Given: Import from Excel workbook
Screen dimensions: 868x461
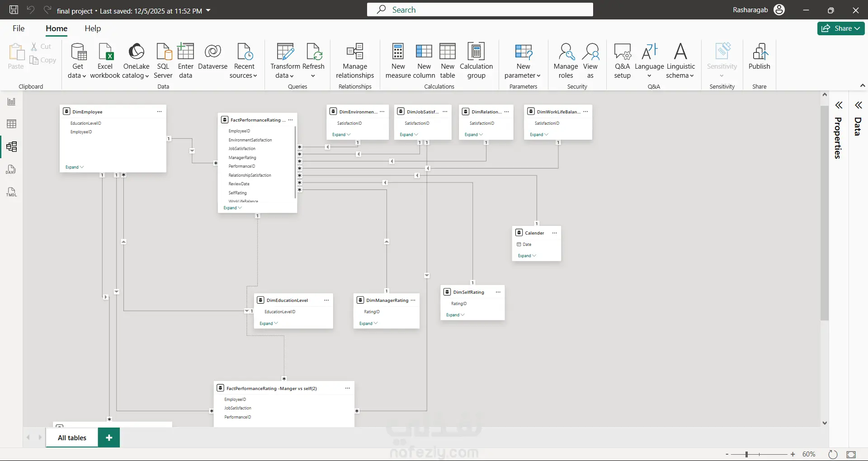Looking at the screenshot, I should (105, 61).
